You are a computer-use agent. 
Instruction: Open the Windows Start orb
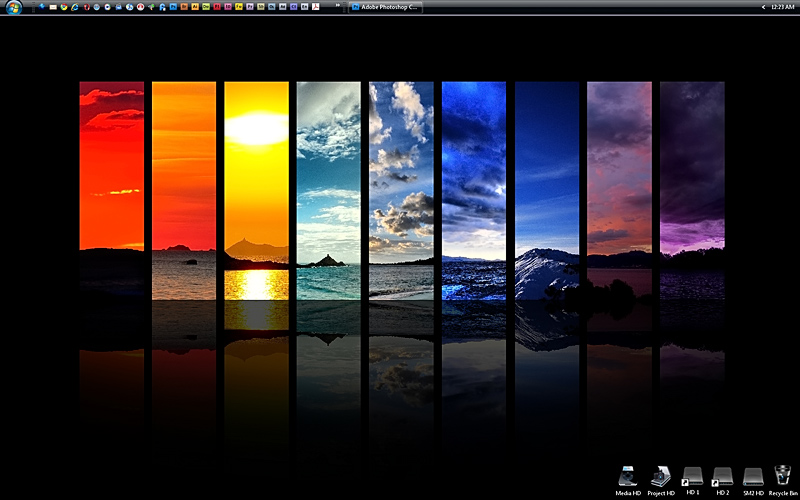pos(14,7)
